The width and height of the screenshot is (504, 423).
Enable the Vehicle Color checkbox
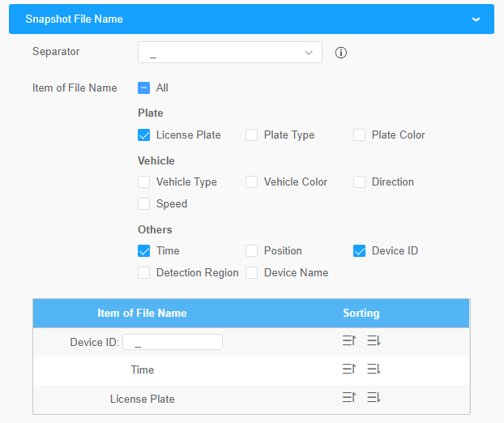click(x=251, y=182)
